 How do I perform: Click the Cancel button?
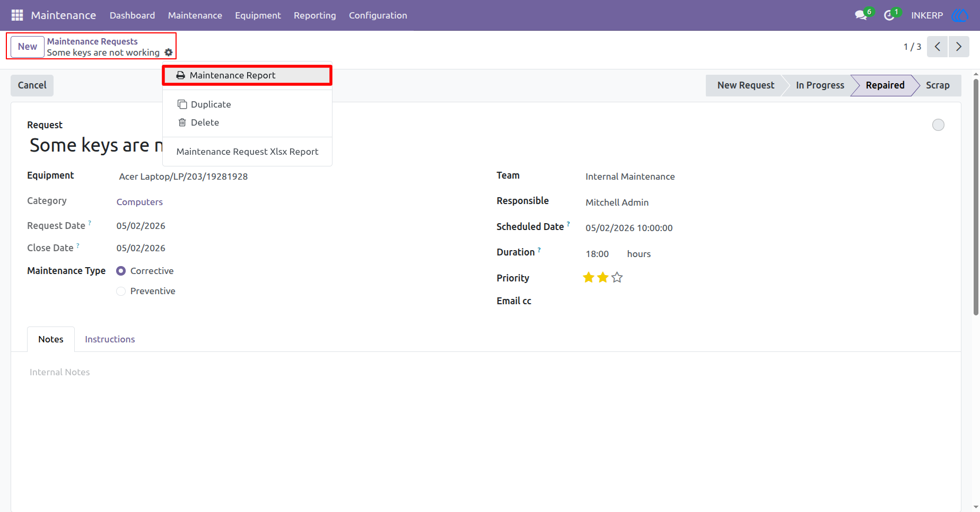point(32,85)
